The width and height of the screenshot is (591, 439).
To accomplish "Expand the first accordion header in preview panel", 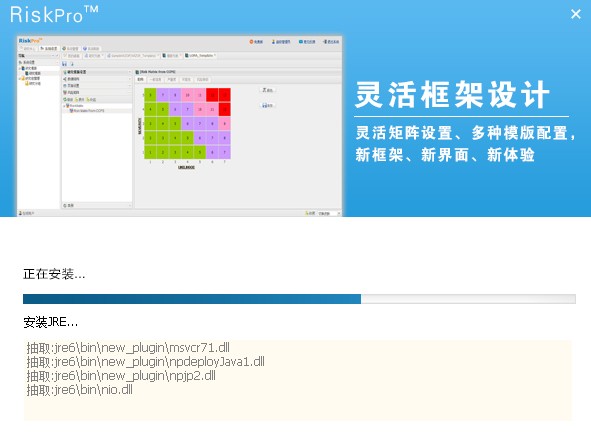I will pyautogui.click(x=97, y=72).
